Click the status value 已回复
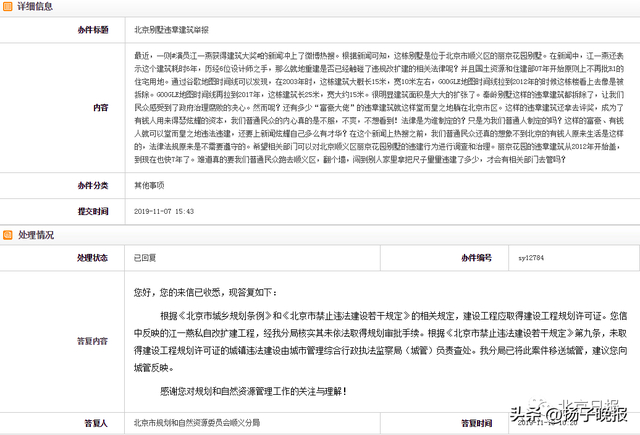The width and height of the screenshot is (640, 435). 145,258
